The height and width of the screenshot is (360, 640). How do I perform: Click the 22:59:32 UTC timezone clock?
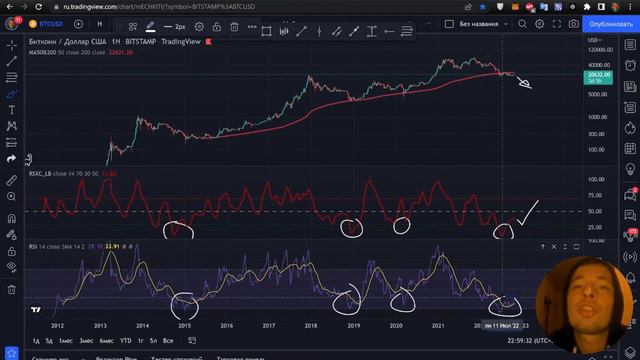(x=530, y=340)
